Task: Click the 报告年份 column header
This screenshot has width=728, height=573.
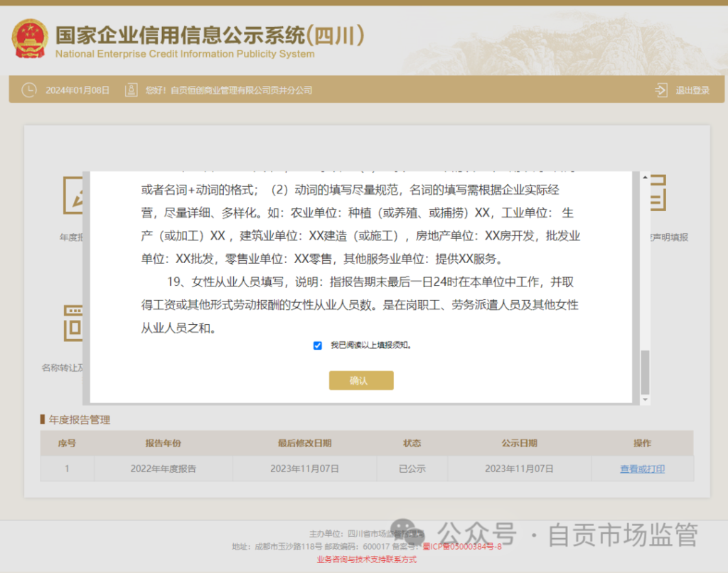Action: 163,444
